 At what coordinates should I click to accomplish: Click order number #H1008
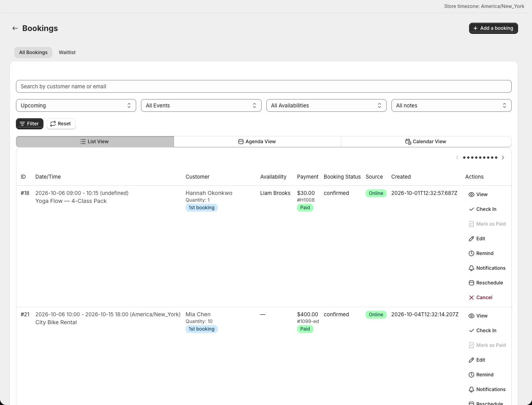(306, 200)
